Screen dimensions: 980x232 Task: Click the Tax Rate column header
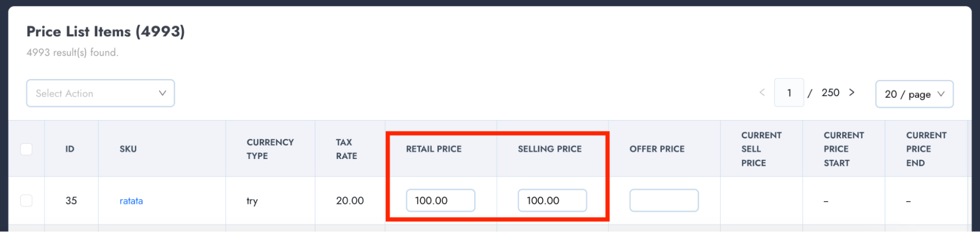pos(347,149)
